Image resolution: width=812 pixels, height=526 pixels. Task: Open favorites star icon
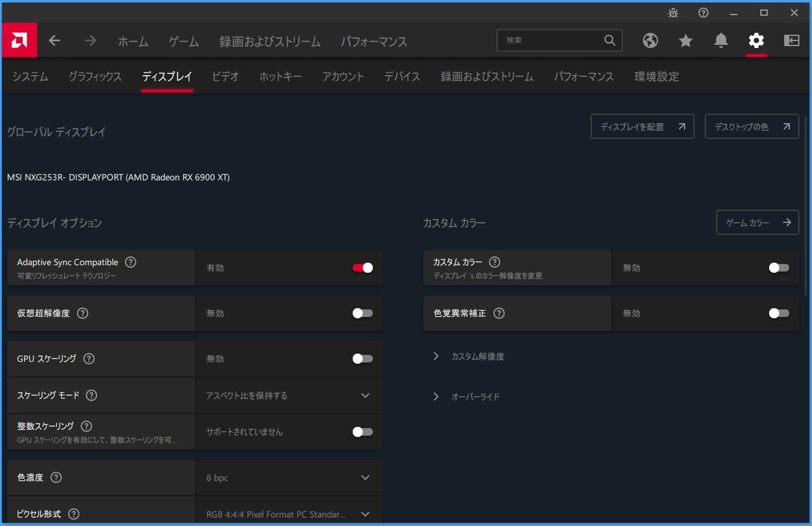(x=686, y=40)
